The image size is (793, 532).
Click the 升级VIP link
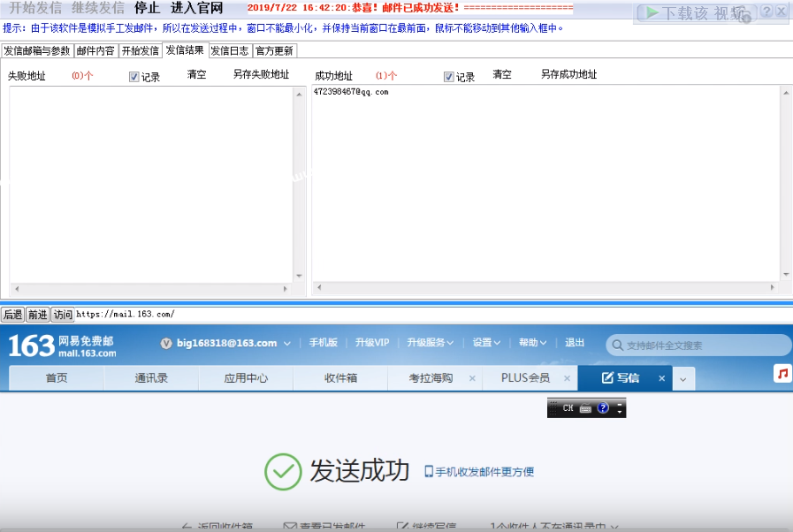pos(372,342)
